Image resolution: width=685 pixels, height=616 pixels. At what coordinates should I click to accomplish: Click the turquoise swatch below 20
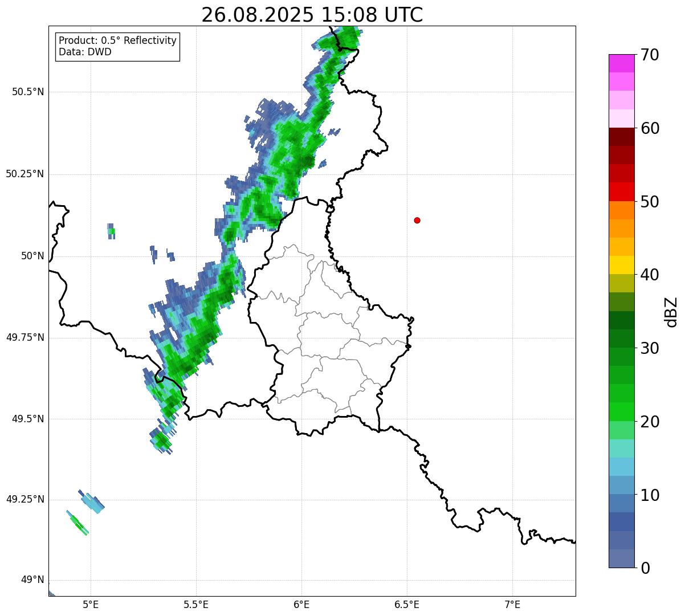[x=622, y=448]
